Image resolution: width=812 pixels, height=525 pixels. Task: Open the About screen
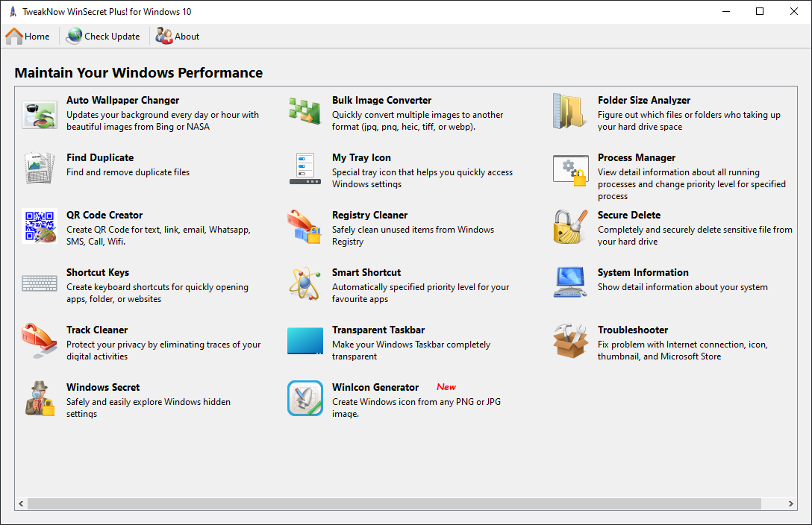[x=177, y=36]
